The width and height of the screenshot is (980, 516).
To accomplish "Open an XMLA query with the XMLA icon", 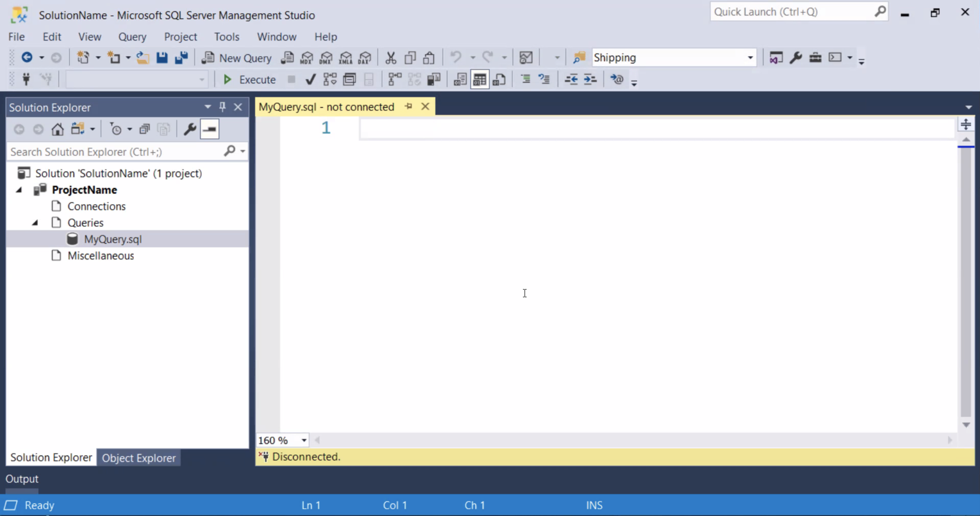I will pos(346,58).
